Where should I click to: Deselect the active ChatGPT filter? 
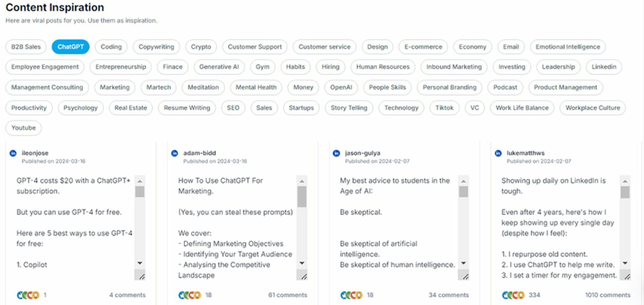coord(70,47)
